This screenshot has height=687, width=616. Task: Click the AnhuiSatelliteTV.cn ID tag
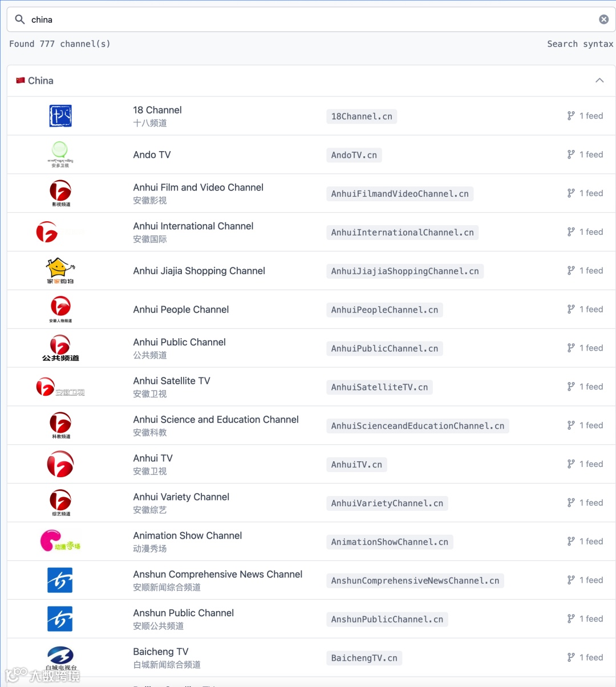point(380,388)
